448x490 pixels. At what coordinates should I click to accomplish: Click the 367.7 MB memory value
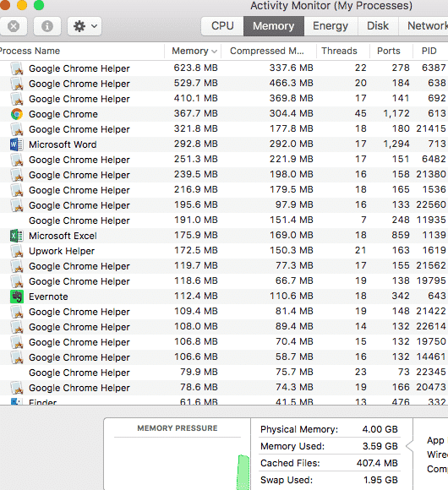(196, 113)
